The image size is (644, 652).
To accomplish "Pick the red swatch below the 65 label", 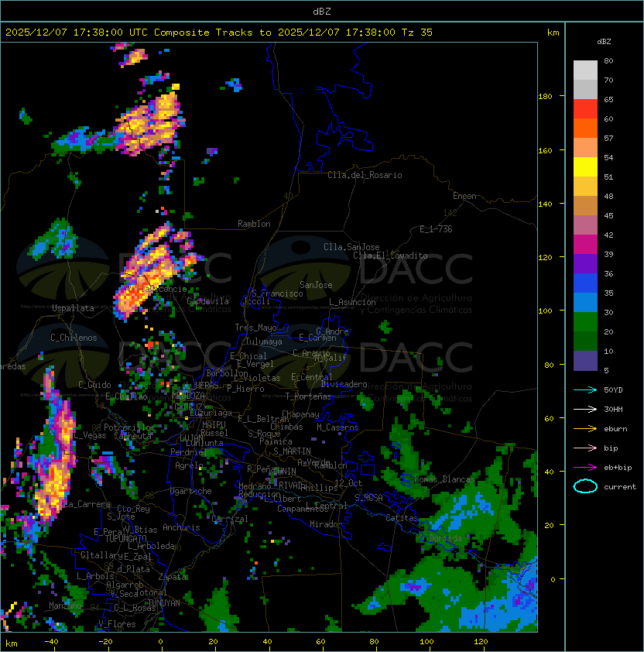I will tap(585, 109).
